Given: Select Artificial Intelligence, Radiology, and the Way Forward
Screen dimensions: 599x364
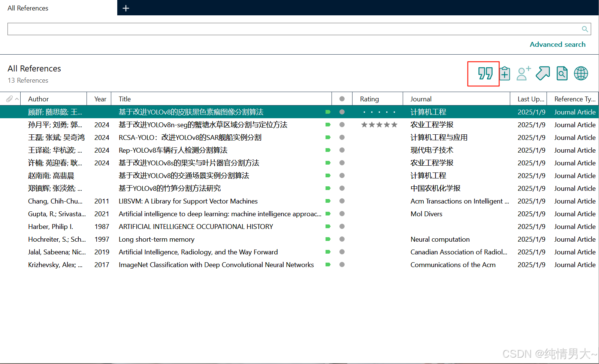Looking at the screenshot, I should [x=198, y=252].
